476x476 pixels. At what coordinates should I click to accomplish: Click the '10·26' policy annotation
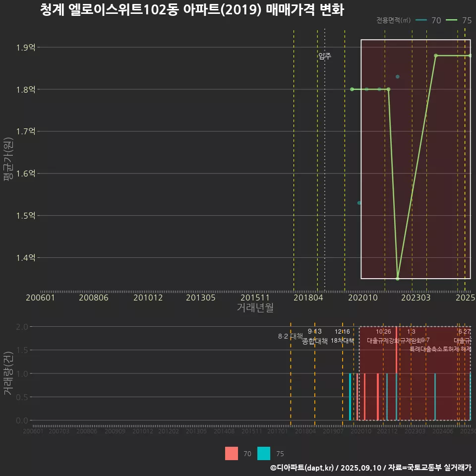tap(383, 332)
